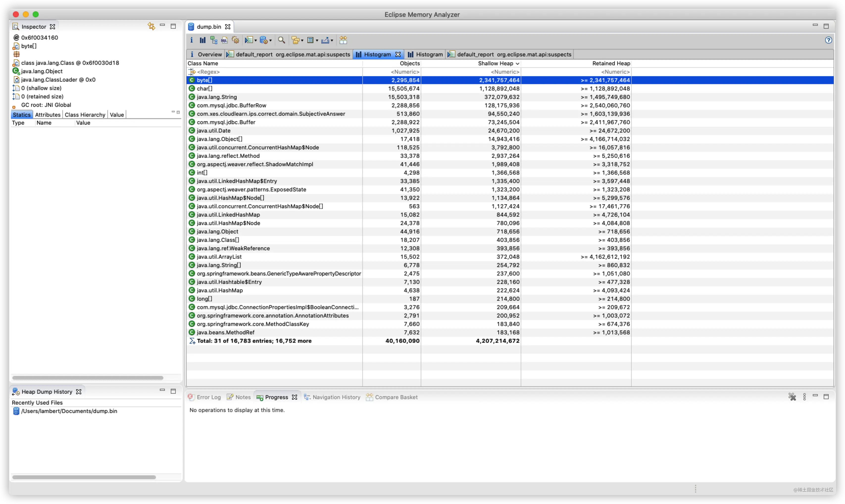Viewport: 845px width, 504px height.
Task: Click 'GC root: JNI Global' in Inspector
Action: [46, 105]
